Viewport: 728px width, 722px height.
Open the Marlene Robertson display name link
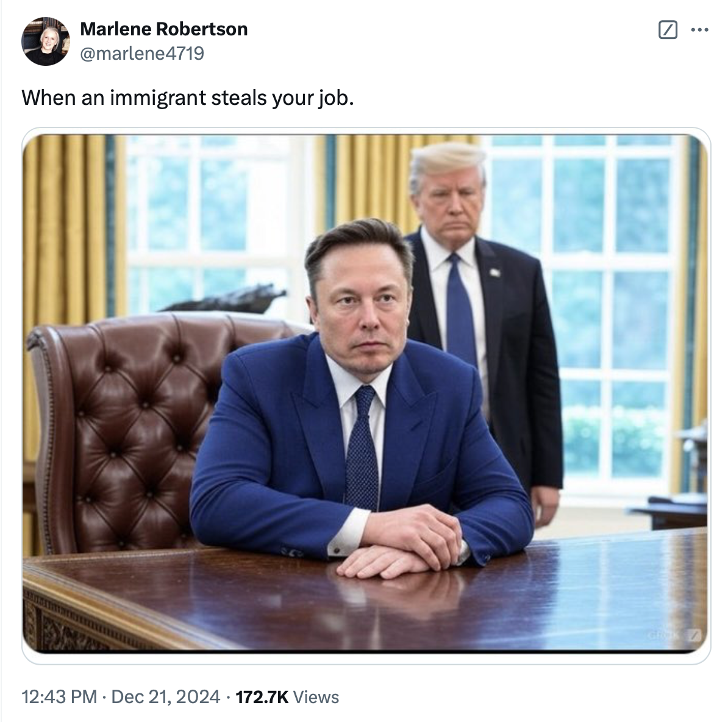click(x=164, y=29)
